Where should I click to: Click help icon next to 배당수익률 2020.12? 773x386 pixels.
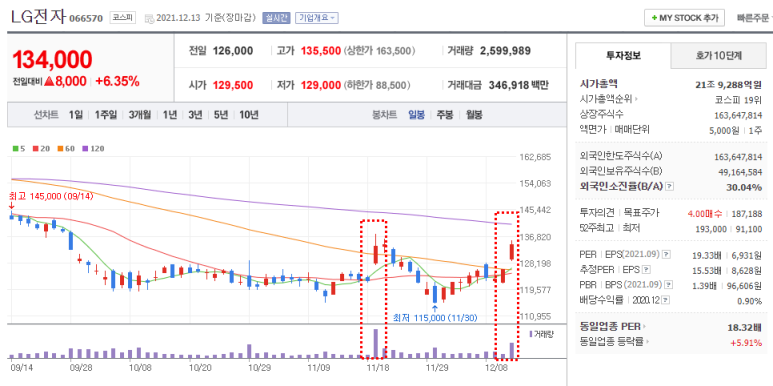coord(666,300)
